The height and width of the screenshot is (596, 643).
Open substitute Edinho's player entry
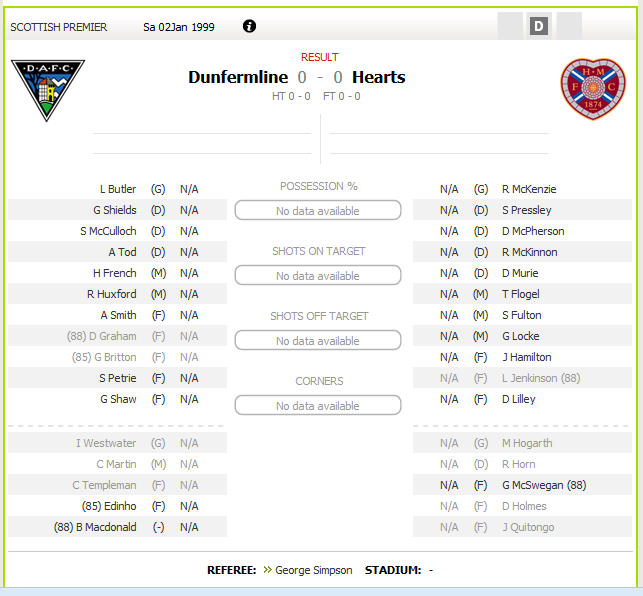[109, 506]
